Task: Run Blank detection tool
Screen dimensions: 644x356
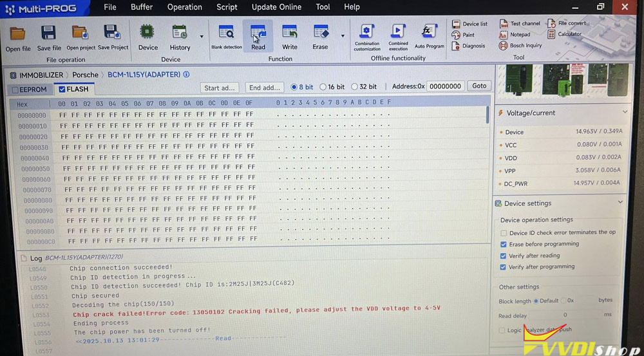Action: (227, 33)
